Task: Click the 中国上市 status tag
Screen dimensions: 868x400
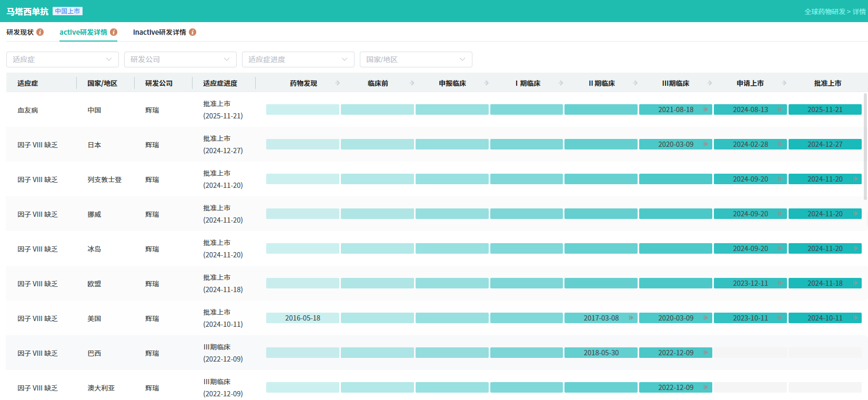Action: [x=67, y=11]
